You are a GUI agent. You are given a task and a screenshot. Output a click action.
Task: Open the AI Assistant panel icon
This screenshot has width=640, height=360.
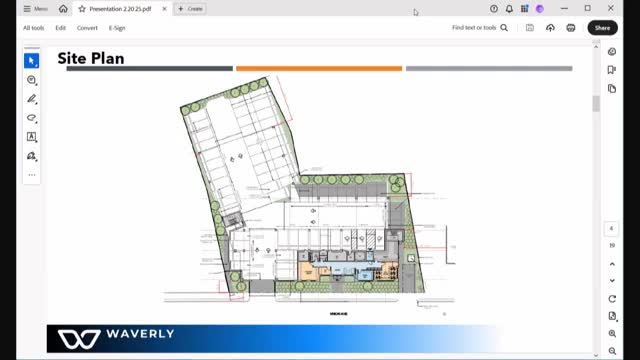click(612, 51)
